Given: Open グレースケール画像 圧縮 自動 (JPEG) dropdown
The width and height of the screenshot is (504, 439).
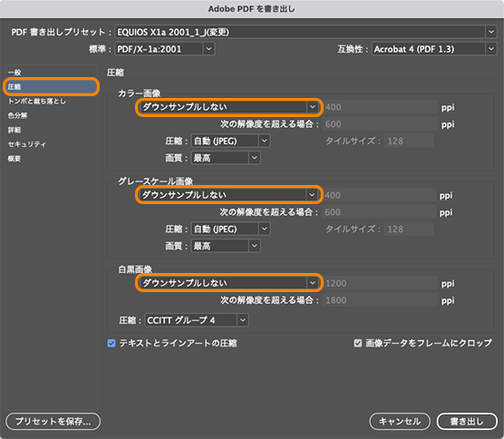Looking at the screenshot, I should tap(230, 229).
